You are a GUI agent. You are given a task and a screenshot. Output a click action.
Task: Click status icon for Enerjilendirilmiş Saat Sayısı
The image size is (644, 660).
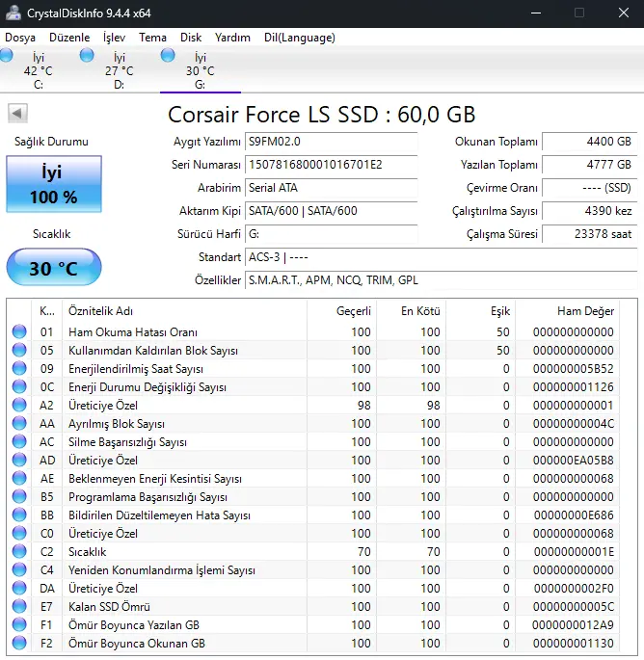click(19, 368)
